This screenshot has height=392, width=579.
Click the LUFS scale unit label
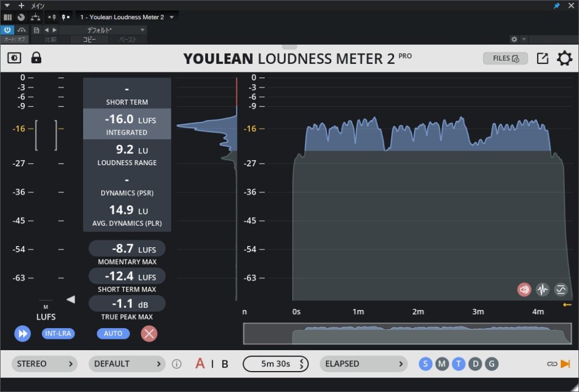pyautogui.click(x=46, y=317)
